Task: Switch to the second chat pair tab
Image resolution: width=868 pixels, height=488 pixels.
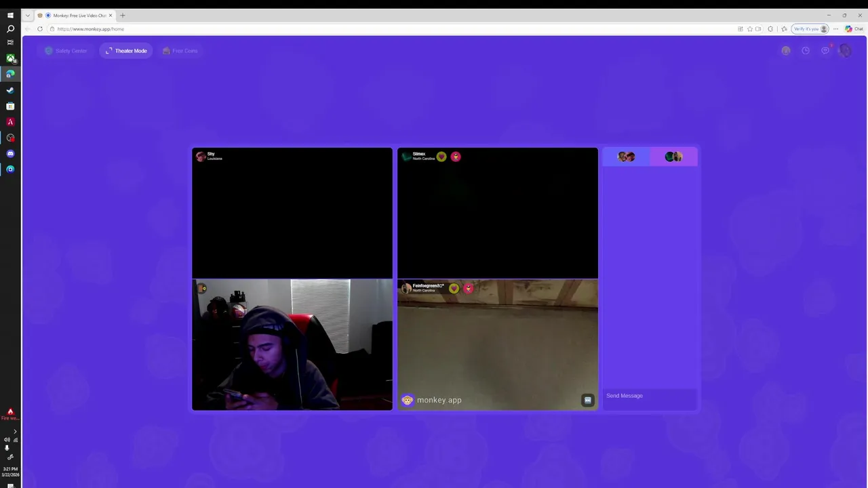Action: 673,157
